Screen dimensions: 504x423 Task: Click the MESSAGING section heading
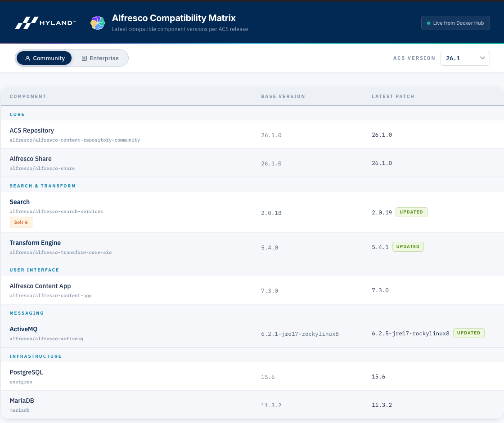[27, 313]
